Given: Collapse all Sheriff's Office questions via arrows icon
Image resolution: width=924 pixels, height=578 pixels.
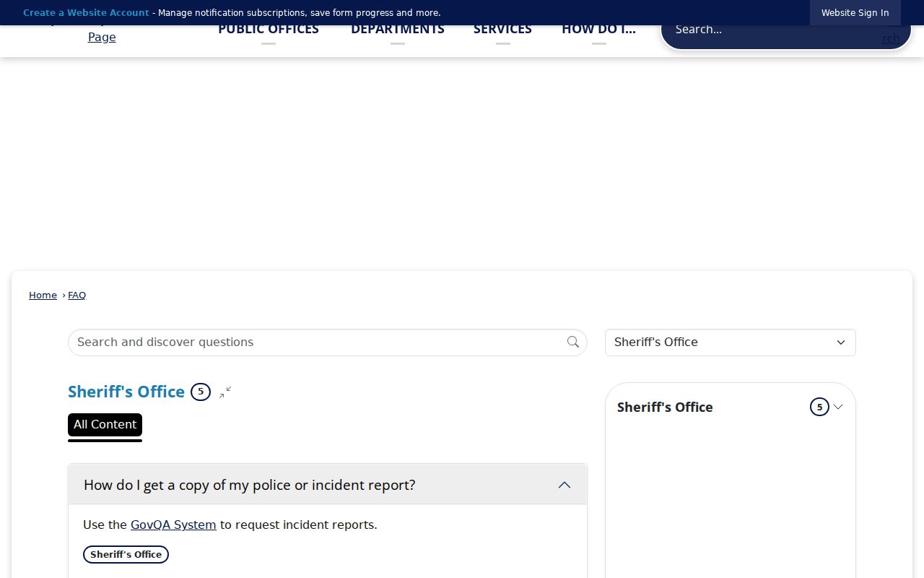Looking at the screenshot, I should pyautogui.click(x=225, y=392).
